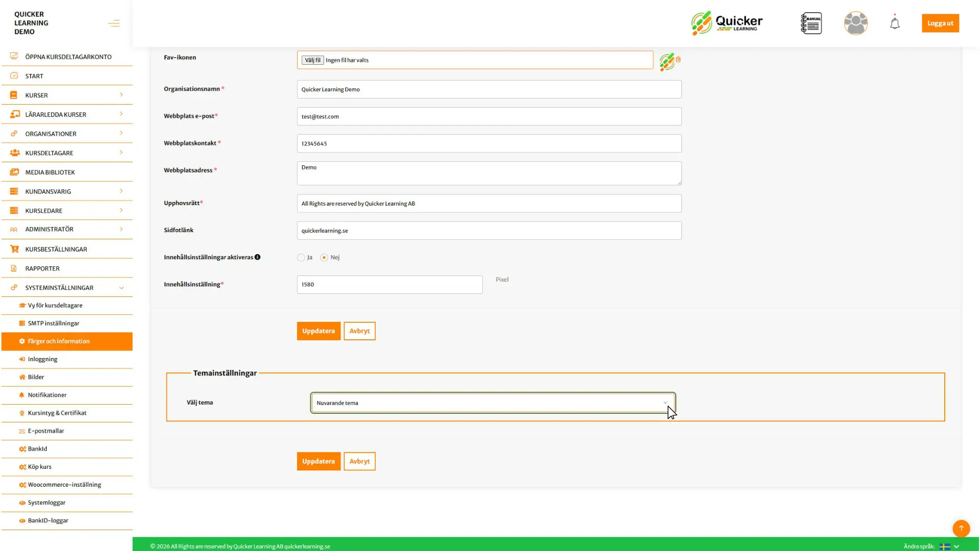980x551 pixels.
Task: Select Ja for Innehållsinställningar aktiveras
Action: 301,258
